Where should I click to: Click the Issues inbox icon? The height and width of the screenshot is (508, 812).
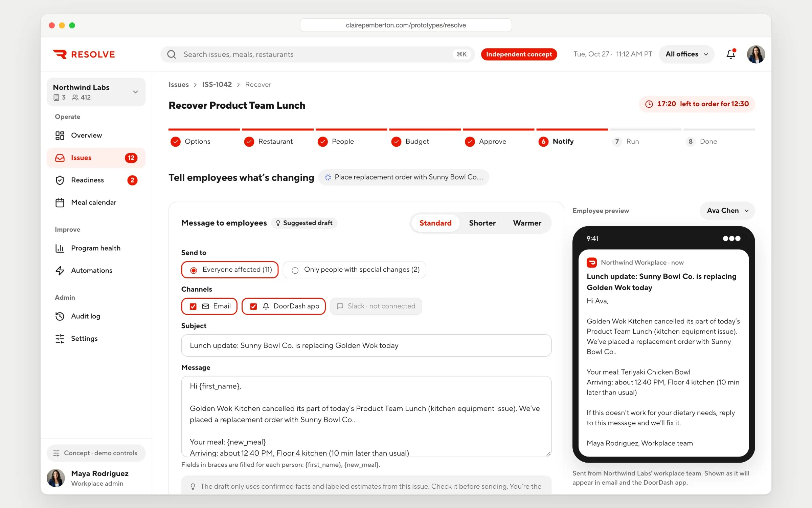click(x=60, y=158)
